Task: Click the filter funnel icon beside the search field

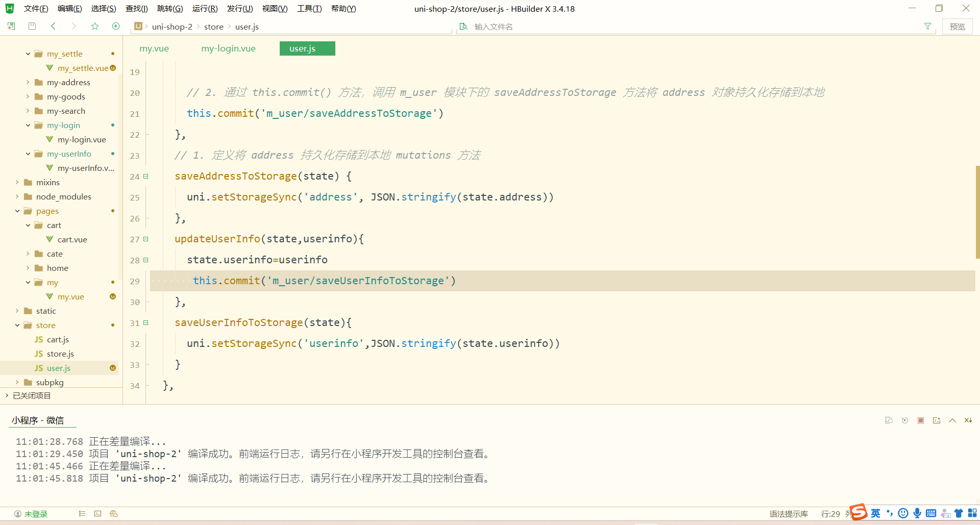Action: (x=928, y=26)
